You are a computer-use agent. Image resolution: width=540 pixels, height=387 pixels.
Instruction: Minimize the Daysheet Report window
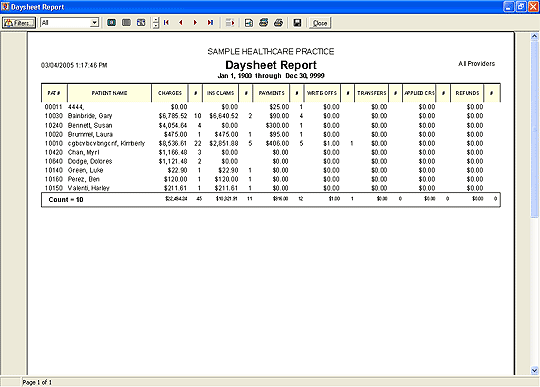coord(509,7)
